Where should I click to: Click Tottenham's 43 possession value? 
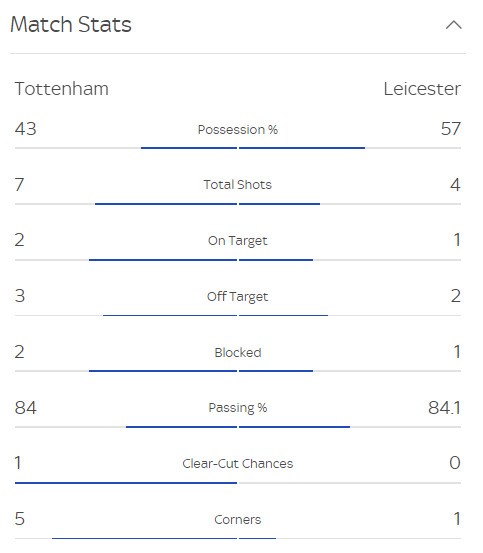tap(25, 129)
